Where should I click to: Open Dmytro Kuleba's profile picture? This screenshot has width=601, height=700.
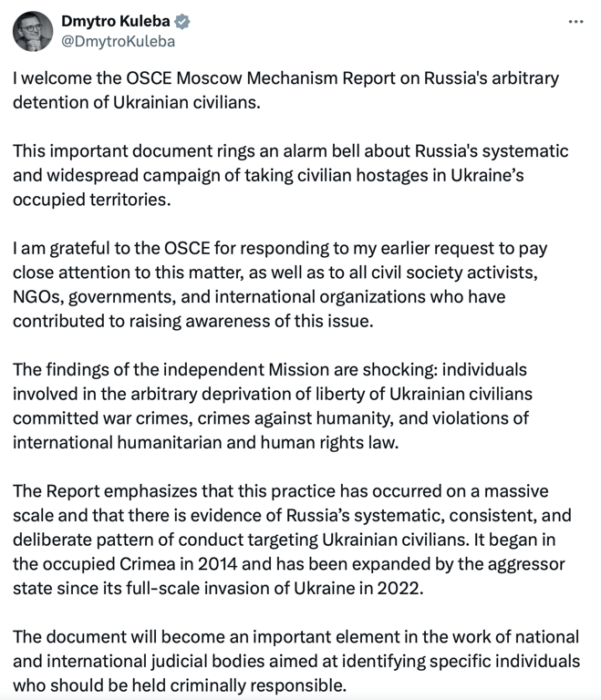tap(32, 31)
